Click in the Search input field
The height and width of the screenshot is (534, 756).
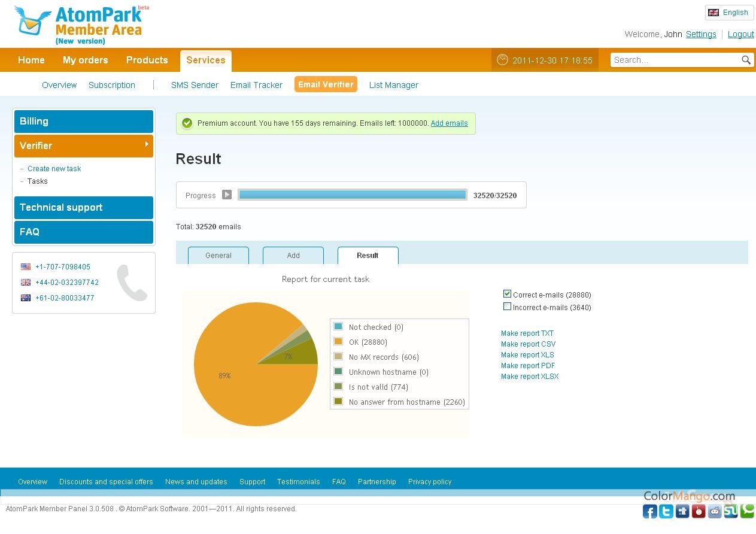(675, 60)
